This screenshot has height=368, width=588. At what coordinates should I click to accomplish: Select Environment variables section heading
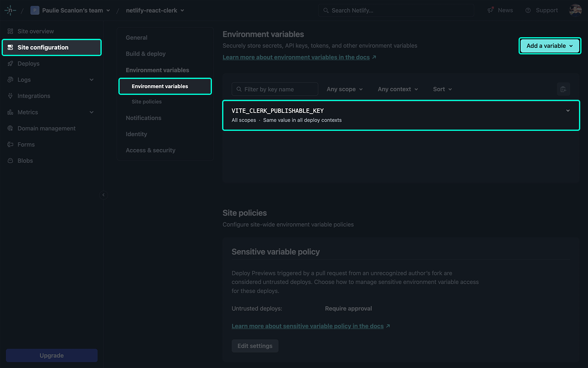point(157,70)
